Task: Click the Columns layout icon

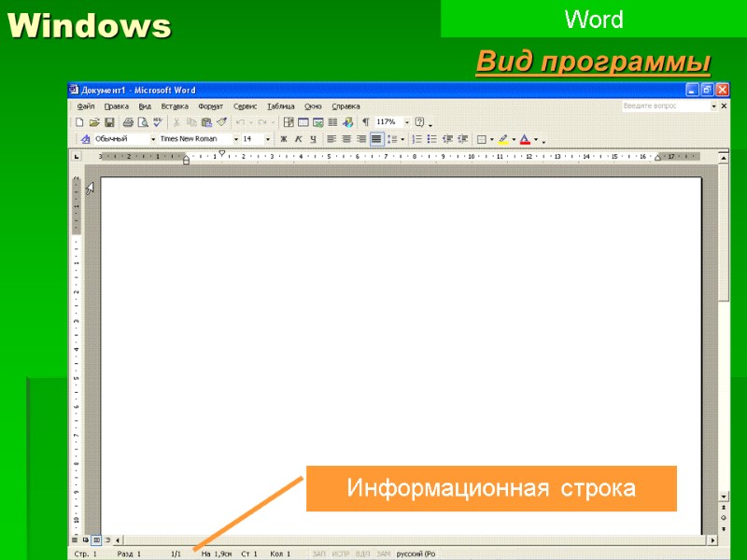Action: click(332, 122)
